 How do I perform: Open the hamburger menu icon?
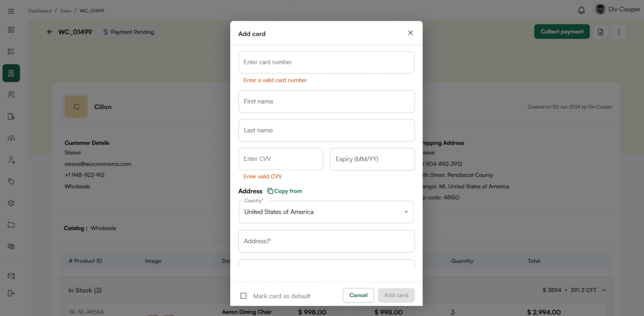pyautogui.click(x=11, y=11)
